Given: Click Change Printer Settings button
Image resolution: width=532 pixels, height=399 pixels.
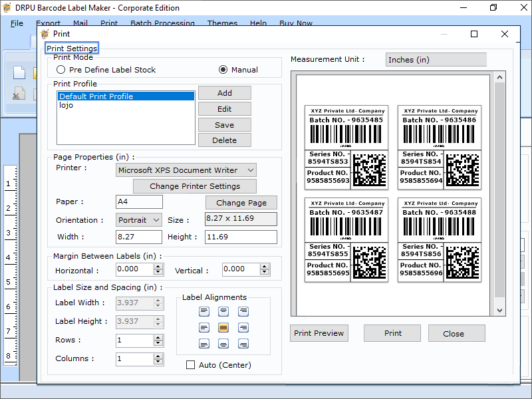Looking at the screenshot, I should [x=195, y=186].
